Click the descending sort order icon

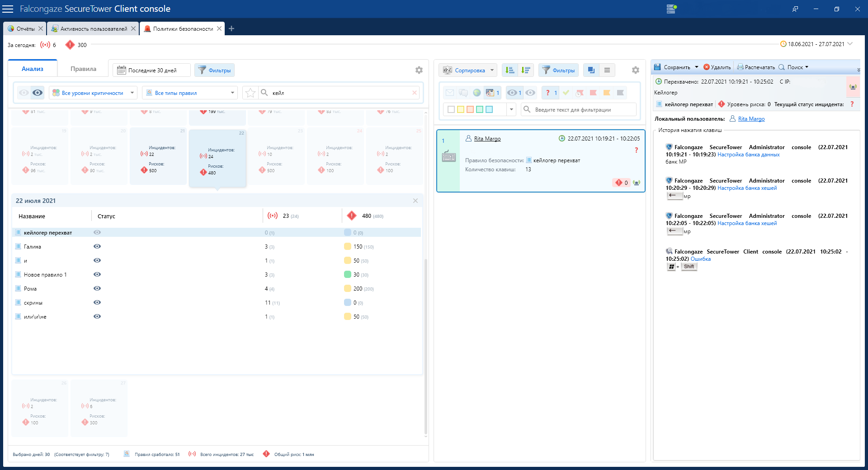pyautogui.click(x=526, y=70)
